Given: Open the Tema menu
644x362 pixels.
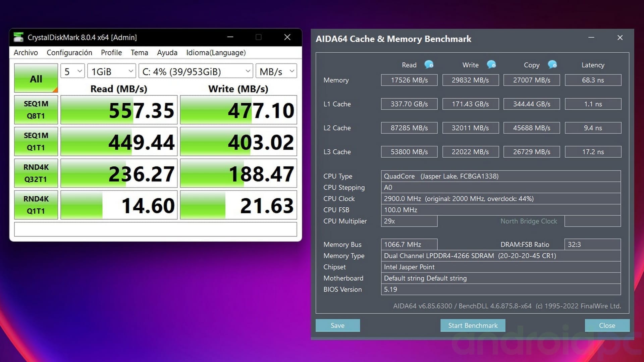Looking at the screenshot, I should coord(140,53).
